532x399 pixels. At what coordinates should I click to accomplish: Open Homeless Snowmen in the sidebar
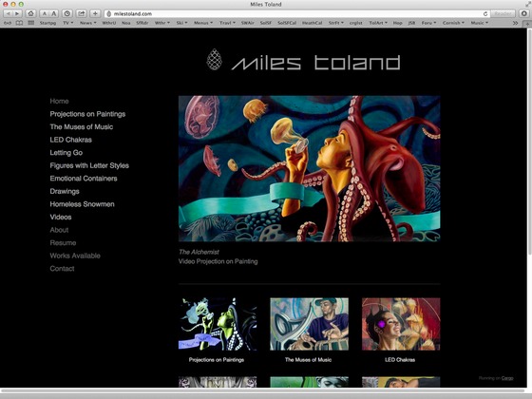[x=82, y=204]
